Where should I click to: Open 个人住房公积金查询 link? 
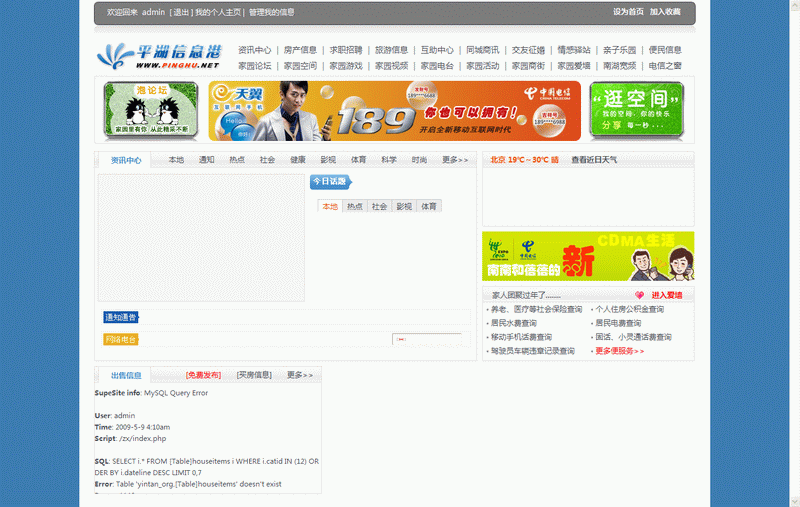[630, 309]
